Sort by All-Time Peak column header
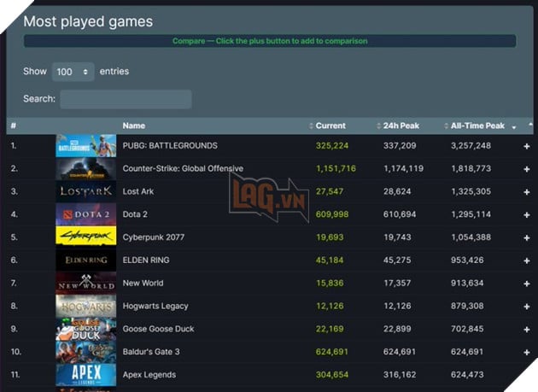Viewport: 538px width, 392px height. click(477, 126)
